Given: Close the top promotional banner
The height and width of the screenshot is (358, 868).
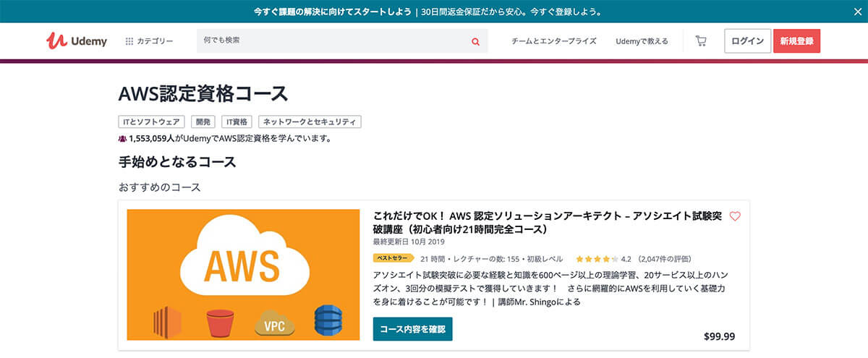Looking at the screenshot, I should (x=858, y=12).
